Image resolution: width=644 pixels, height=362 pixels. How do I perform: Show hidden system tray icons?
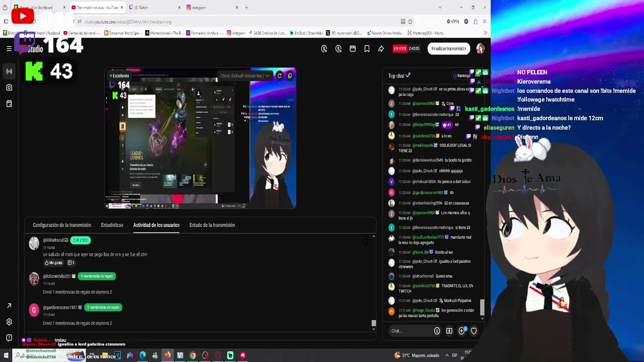click(x=446, y=355)
